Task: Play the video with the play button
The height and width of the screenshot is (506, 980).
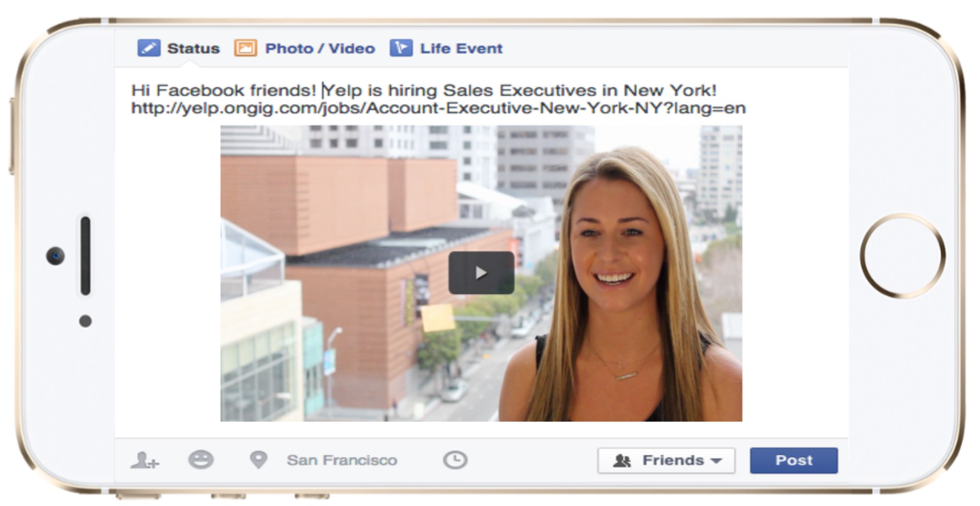Action: point(481,273)
